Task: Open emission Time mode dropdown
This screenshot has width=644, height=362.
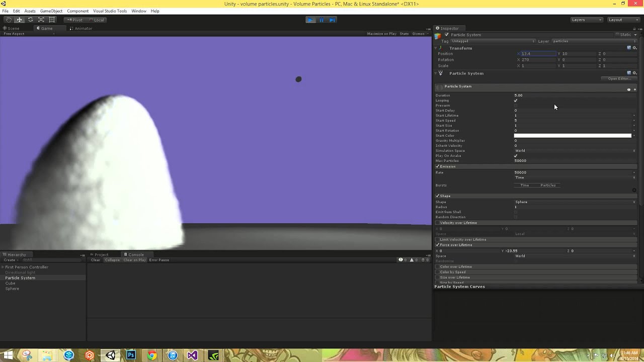Action: tap(575, 177)
